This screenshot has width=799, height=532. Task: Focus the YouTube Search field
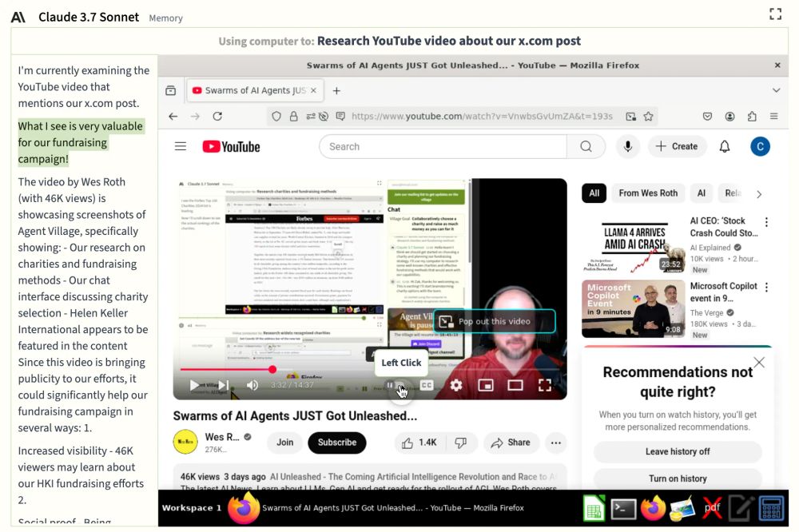tap(443, 147)
